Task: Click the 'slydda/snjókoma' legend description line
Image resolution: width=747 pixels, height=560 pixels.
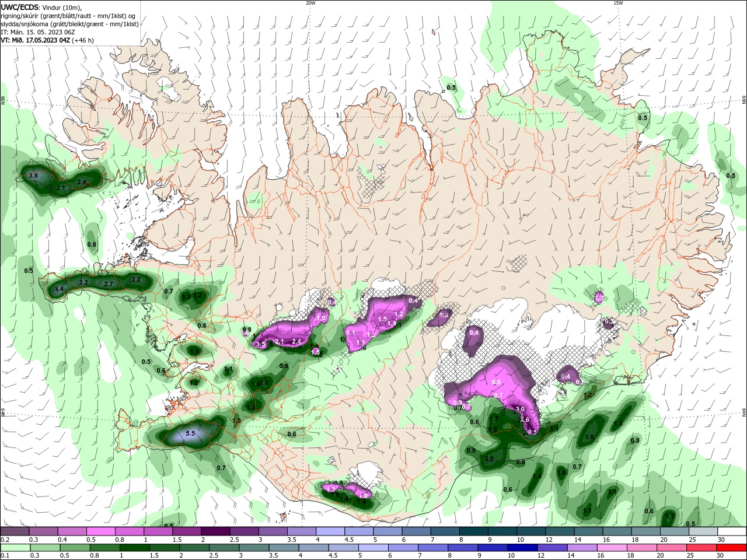Action: point(69,24)
